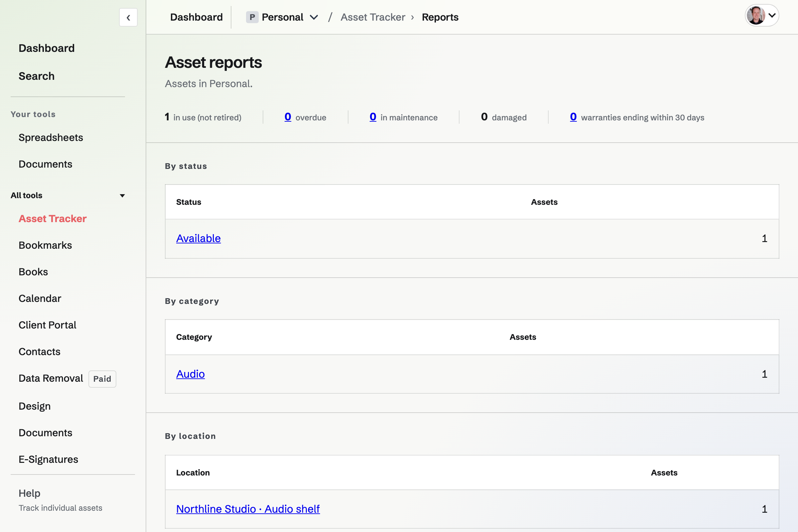Open Search in the sidebar

pyautogui.click(x=37, y=76)
